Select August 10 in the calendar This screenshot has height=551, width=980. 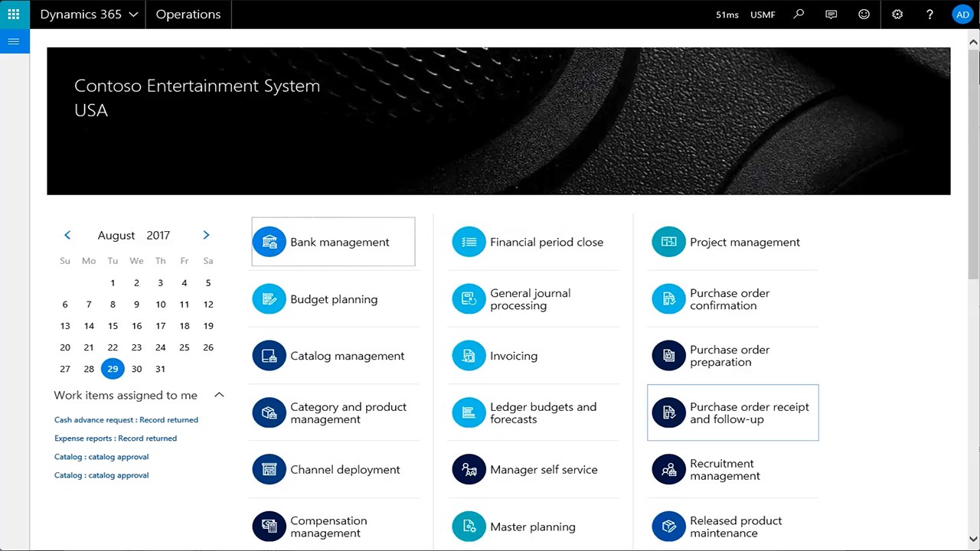(x=160, y=305)
